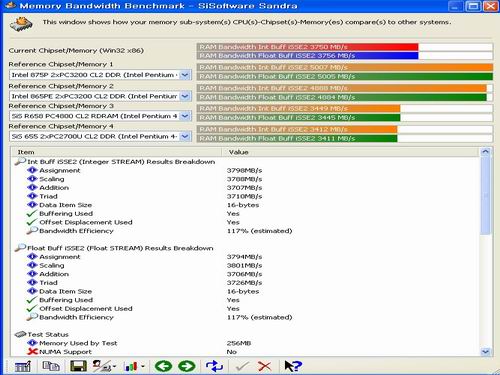Screen dimensions: 500x375
Task: Open Reference Chipset/Memory 4 dropdown arrow
Action: [x=185, y=136]
